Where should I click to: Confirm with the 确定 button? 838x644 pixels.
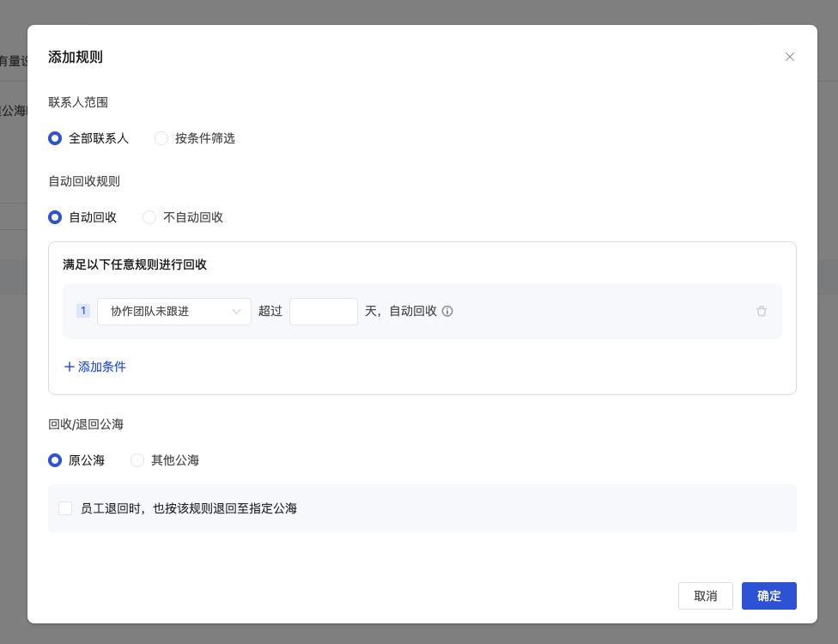(769, 596)
